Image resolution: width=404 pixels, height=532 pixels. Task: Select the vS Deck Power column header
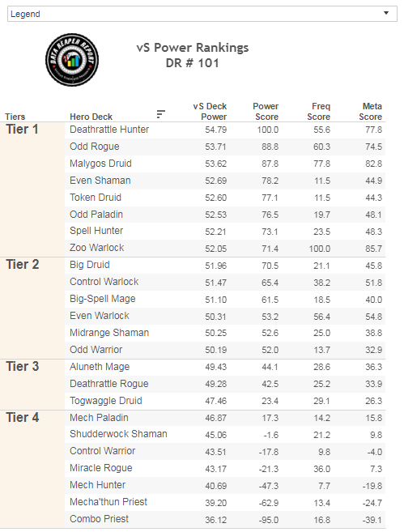click(210, 111)
